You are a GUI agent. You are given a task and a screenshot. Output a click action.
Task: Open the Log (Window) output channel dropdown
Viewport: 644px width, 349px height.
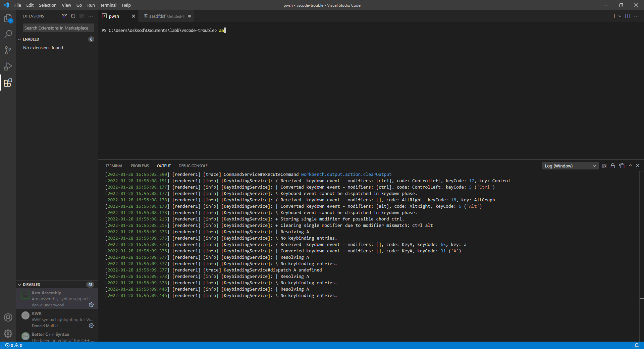click(570, 165)
